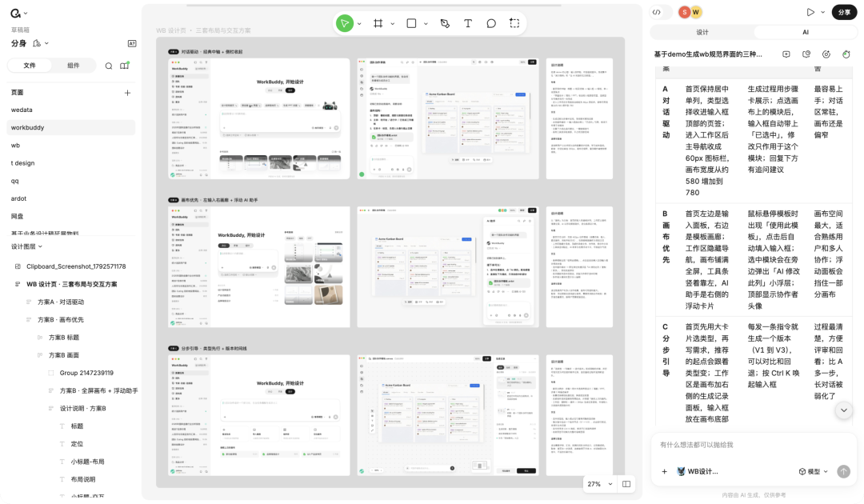This screenshot has height=504, width=864.
Task: Toggle the code dev mode switch
Action: [x=662, y=12]
